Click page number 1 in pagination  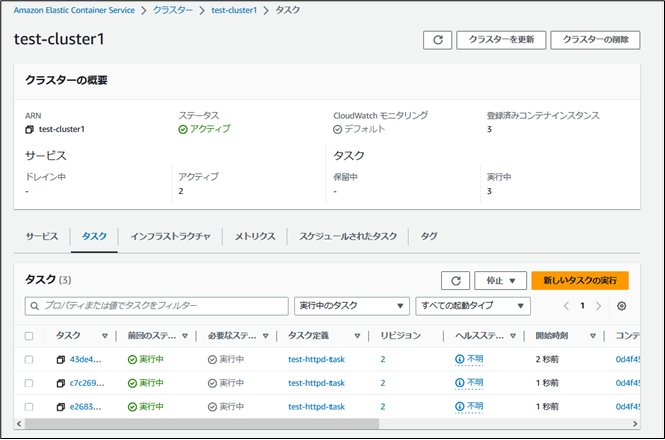click(x=582, y=306)
